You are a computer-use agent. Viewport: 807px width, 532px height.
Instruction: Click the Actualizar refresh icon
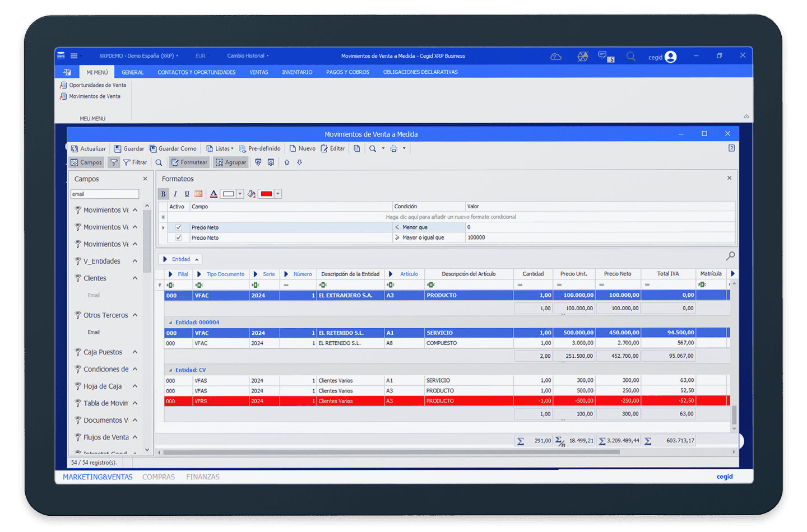75,149
